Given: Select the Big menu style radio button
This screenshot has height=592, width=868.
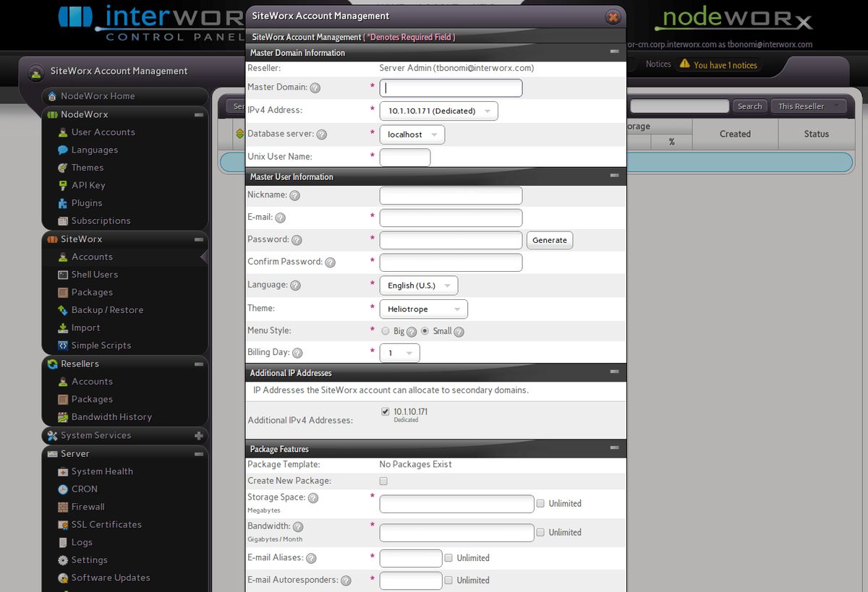Looking at the screenshot, I should click(x=385, y=332).
